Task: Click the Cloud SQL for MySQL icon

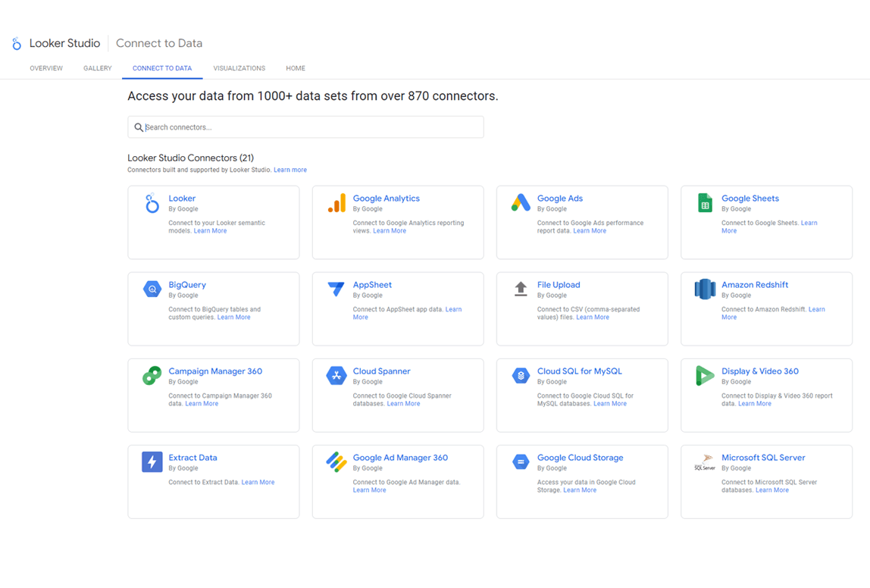Action: point(521,376)
